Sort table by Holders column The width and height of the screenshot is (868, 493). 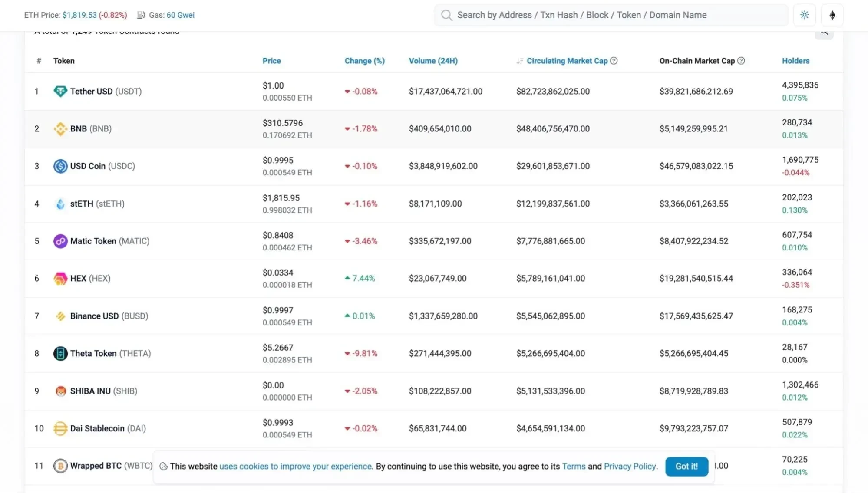tap(795, 61)
